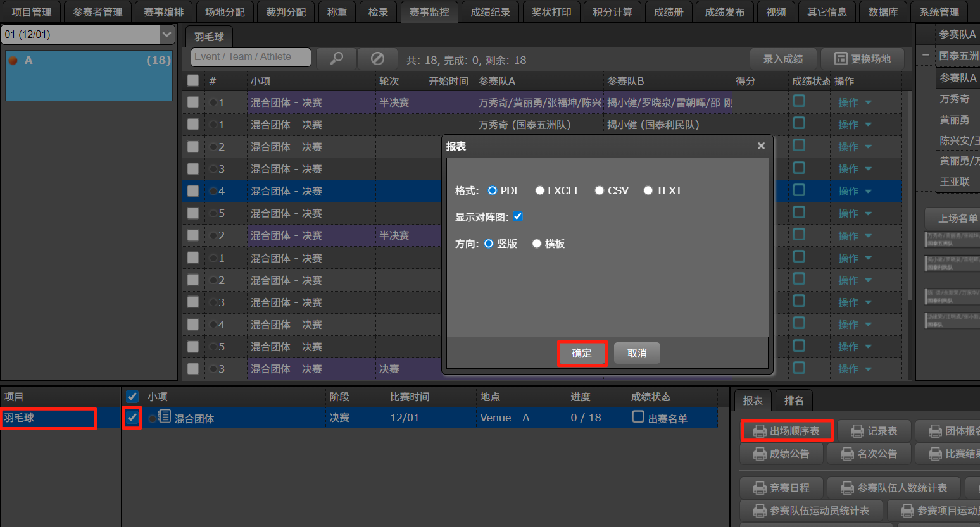The height and width of the screenshot is (527, 980).
Task: Confirm the report with 确定
Action: (582, 353)
